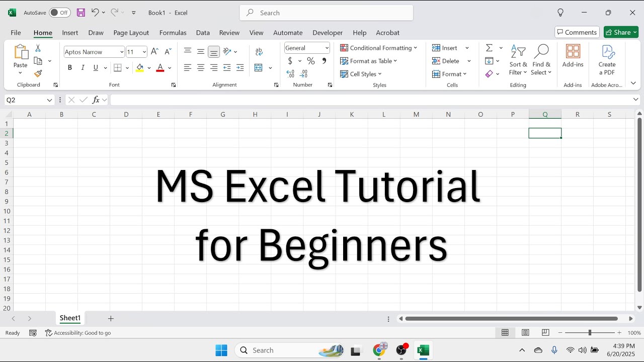
Task: Center align text horizontally
Action: (x=201, y=68)
